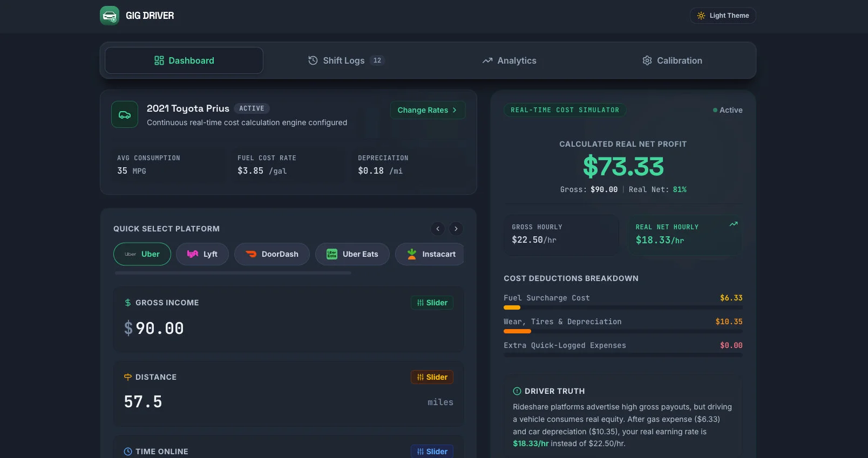Click the $0.00 extra expenses amount
This screenshot has height=458, width=868.
pos(731,345)
